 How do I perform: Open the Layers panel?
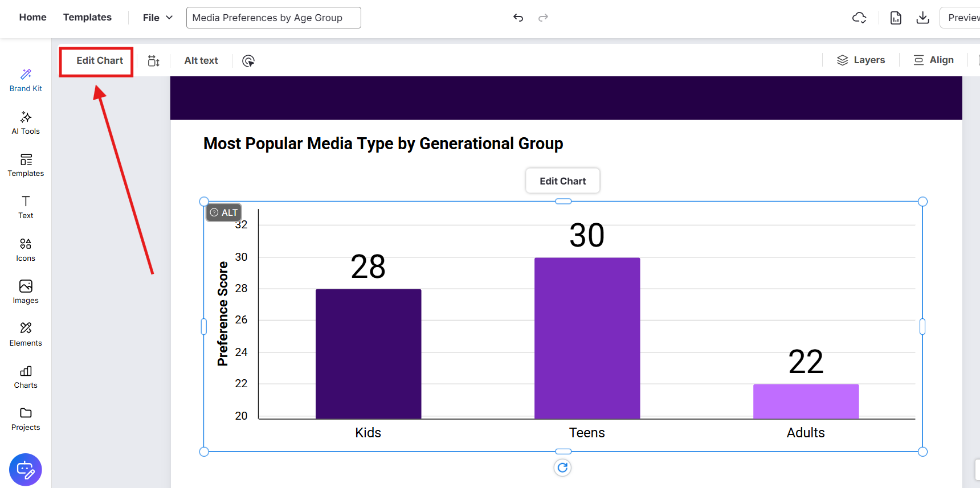[x=860, y=60]
